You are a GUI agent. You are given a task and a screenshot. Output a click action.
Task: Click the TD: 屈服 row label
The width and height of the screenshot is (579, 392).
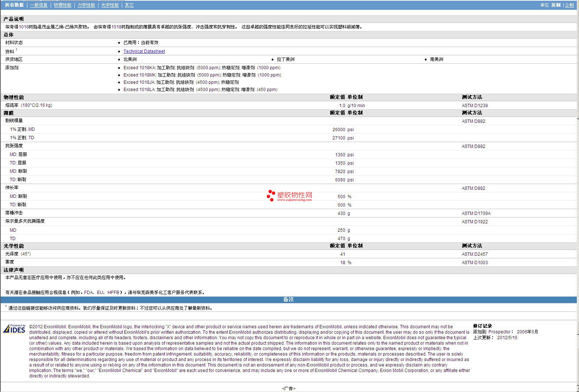(x=18, y=163)
